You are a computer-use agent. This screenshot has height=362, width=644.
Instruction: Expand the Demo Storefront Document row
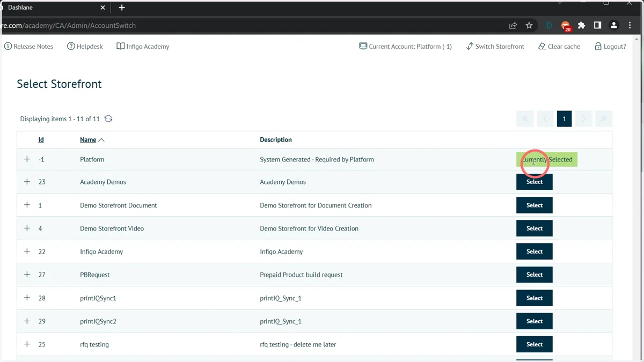point(27,205)
